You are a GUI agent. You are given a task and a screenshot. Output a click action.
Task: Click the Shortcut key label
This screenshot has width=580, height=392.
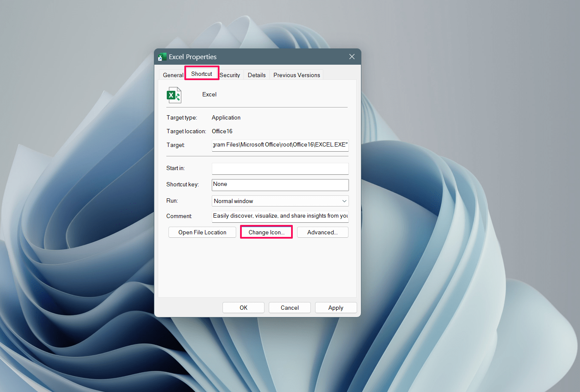183,184
